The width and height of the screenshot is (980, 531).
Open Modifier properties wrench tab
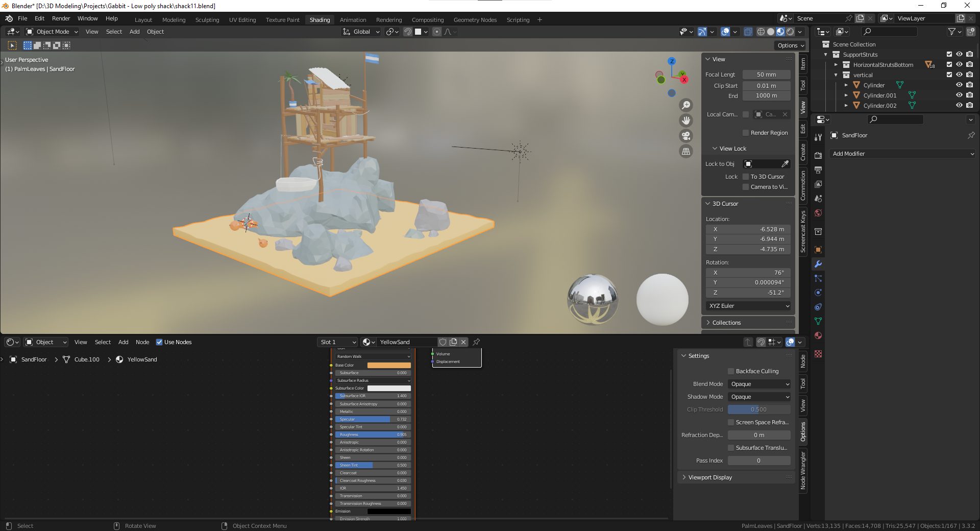click(x=818, y=264)
